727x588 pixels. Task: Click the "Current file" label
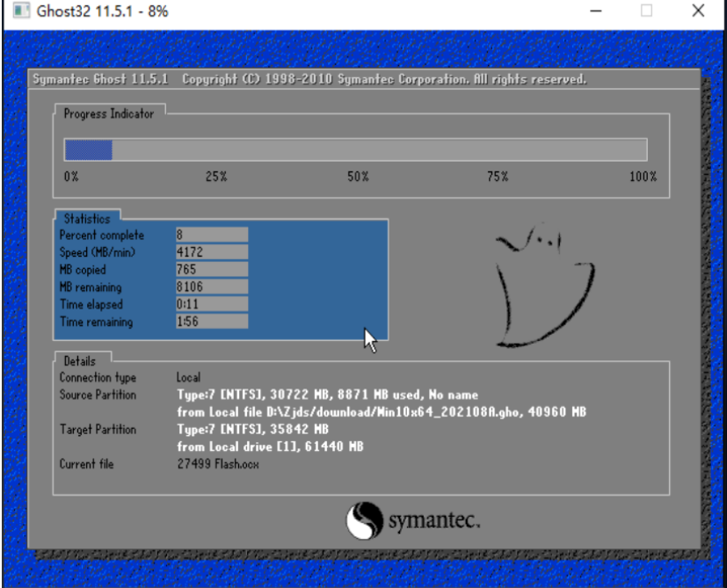tap(86, 464)
